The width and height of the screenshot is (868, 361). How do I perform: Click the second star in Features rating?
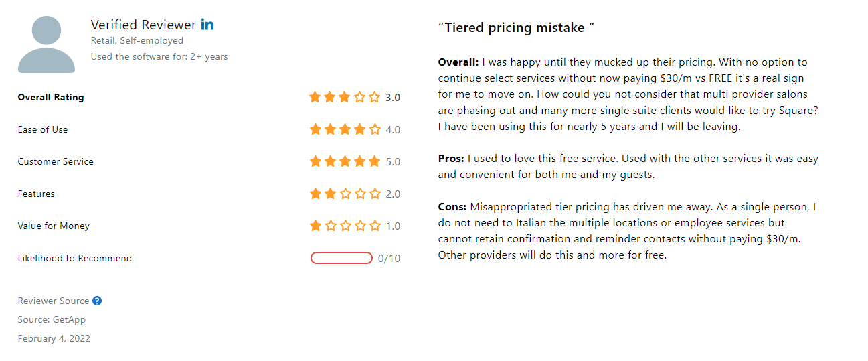coord(330,194)
